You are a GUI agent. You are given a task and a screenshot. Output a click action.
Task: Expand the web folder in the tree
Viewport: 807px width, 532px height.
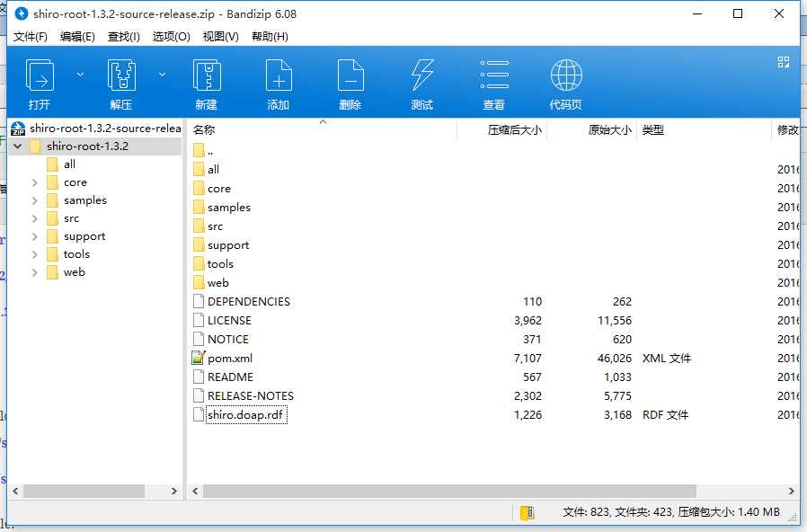click(x=35, y=272)
